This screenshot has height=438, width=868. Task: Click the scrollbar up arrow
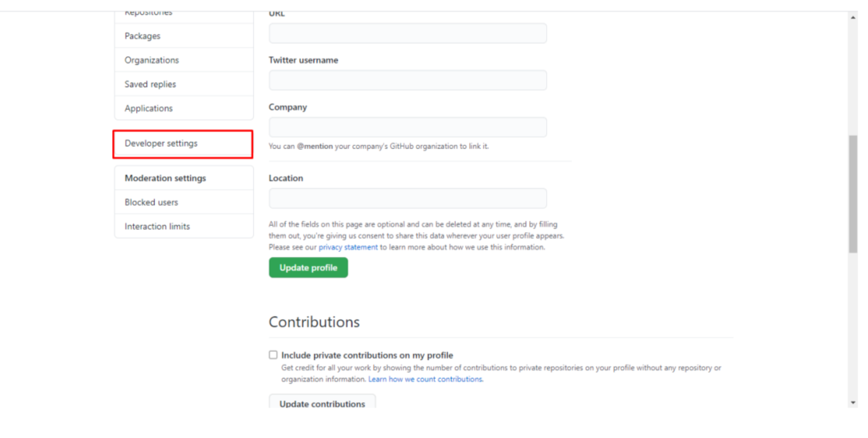click(x=854, y=17)
